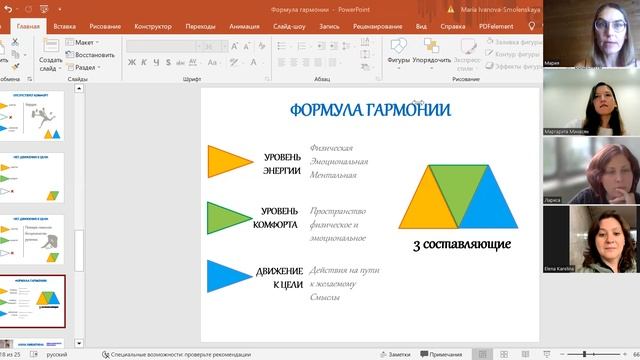Click the align text icon in Абзац
Screen dimensions: 640x360
tap(365, 54)
